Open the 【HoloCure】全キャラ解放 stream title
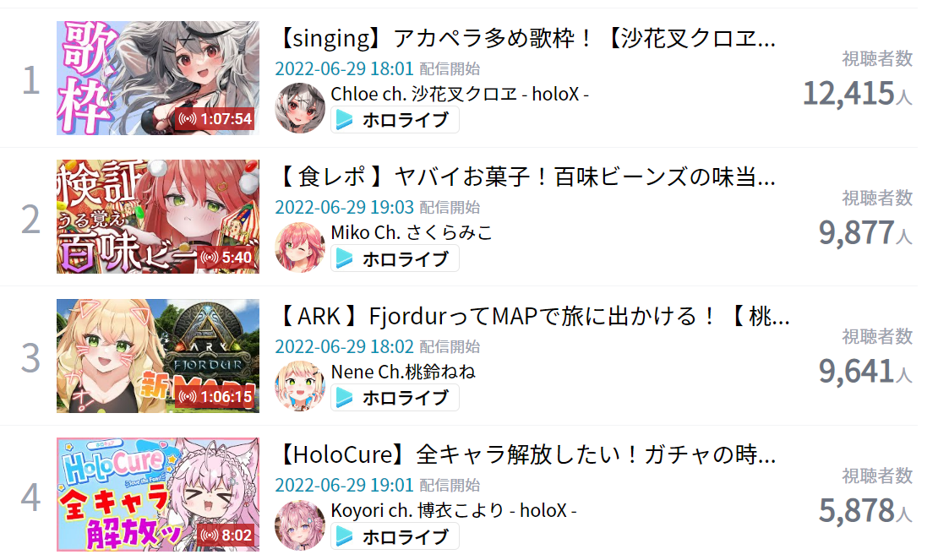Screen dimensions: 938x560 tap(526, 454)
